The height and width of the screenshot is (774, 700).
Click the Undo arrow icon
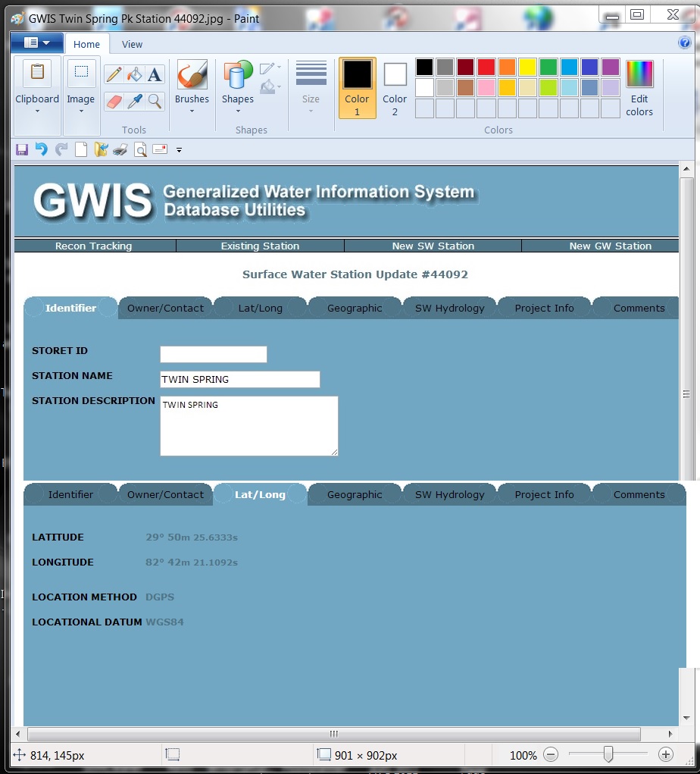pyautogui.click(x=42, y=149)
